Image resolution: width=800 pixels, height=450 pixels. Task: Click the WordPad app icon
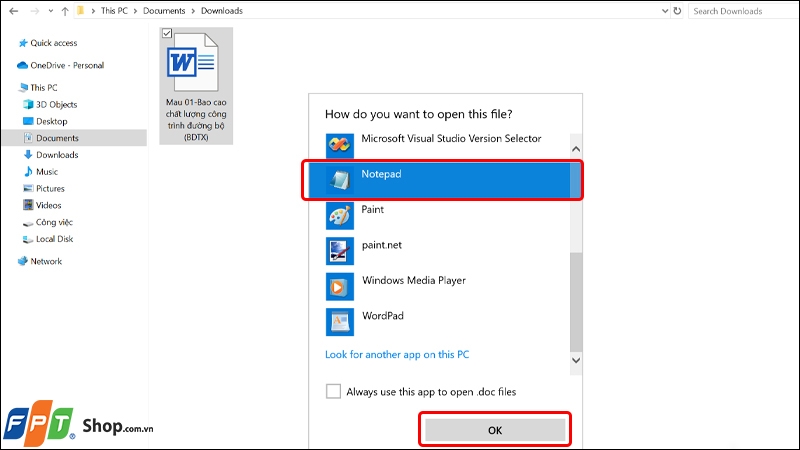tap(340, 322)
